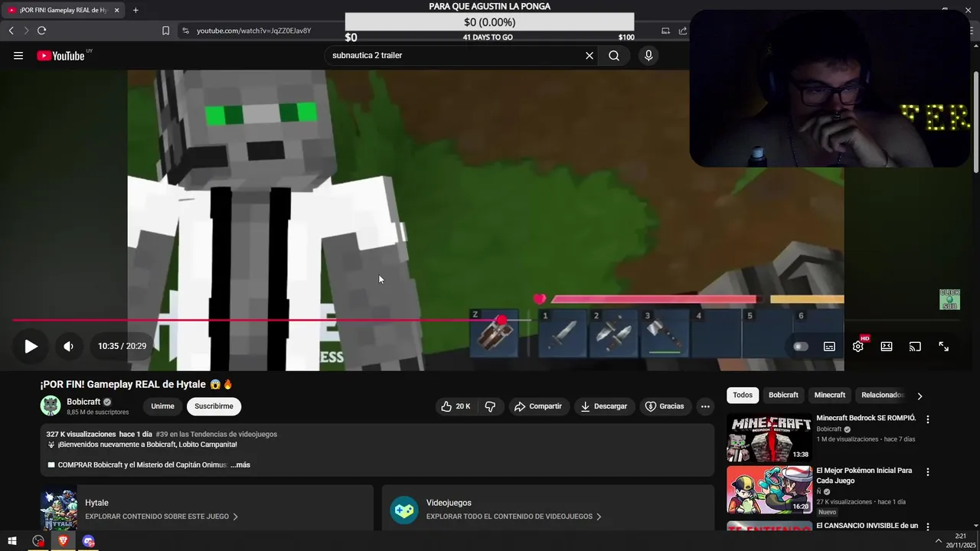The image size is (980, 551).
Task: Toggle video autoplay switch
Action: click(800, 347)
